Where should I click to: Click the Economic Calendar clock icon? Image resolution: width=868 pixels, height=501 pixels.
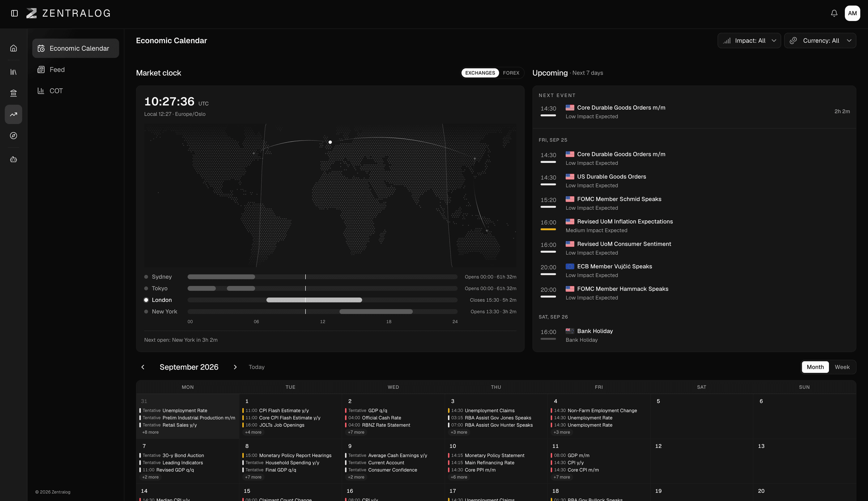[x=41, y=49]
